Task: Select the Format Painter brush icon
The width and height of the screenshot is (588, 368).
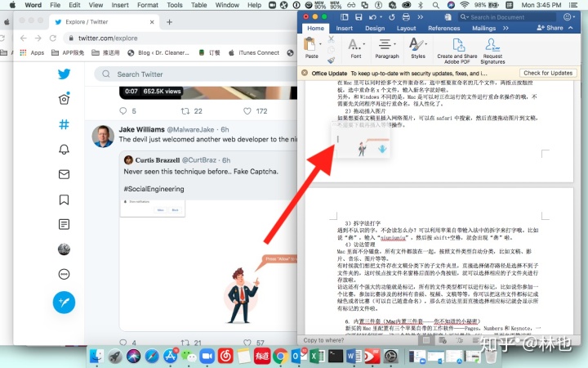Action: (331, 60)
